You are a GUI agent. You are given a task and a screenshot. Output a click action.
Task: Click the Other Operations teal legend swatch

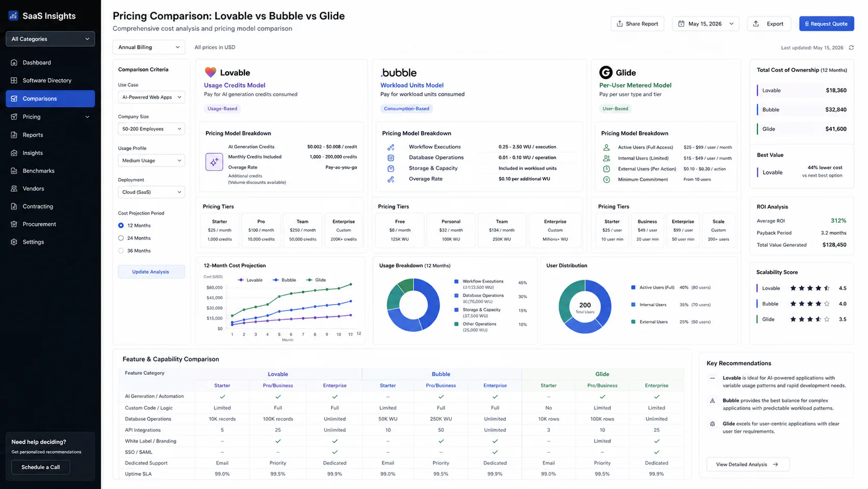tap(456, 324)
